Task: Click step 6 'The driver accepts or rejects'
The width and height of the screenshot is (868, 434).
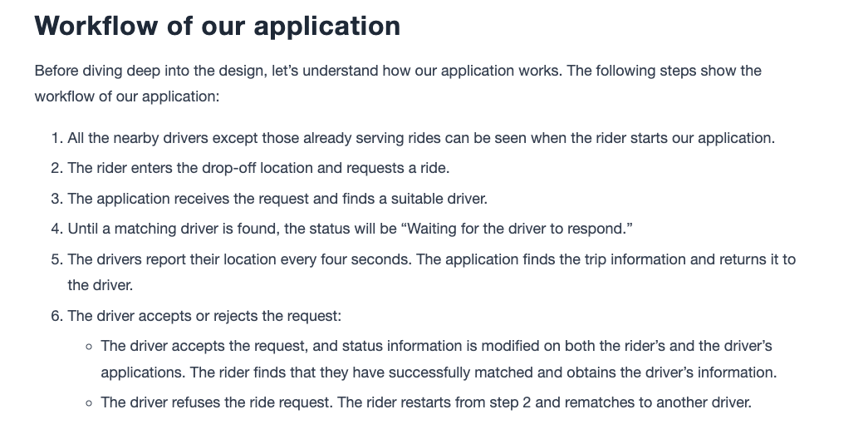Action: pyautogui.click(x=204, y=316)
